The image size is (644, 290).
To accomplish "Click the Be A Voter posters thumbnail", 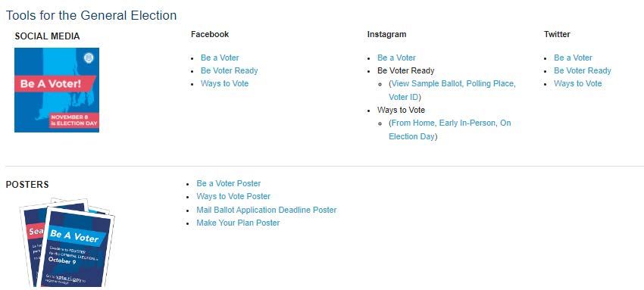I will click(67, 243).
